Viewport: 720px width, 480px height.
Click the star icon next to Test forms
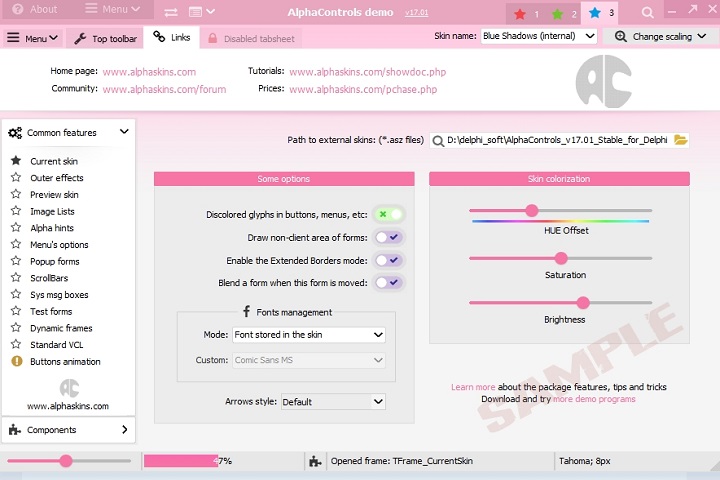click(x=16, y=311)
